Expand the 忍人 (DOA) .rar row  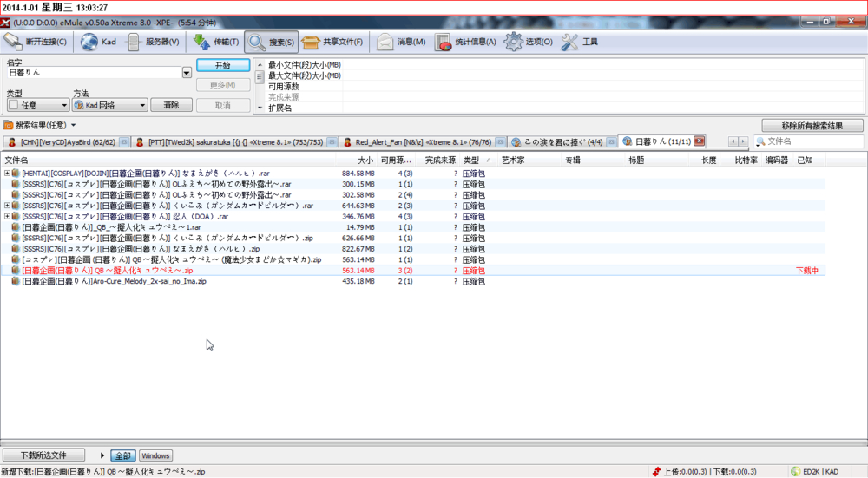coord(7,216)
